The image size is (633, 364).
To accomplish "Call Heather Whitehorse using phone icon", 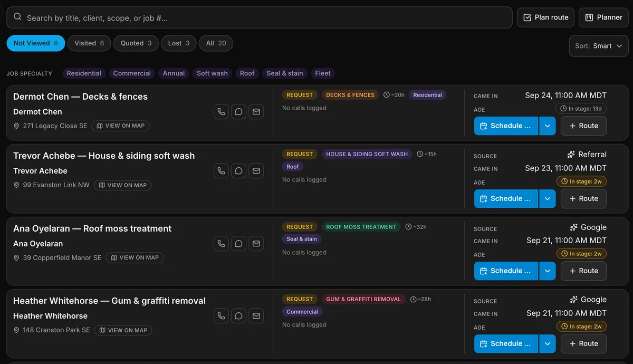I will coord(222,316).
